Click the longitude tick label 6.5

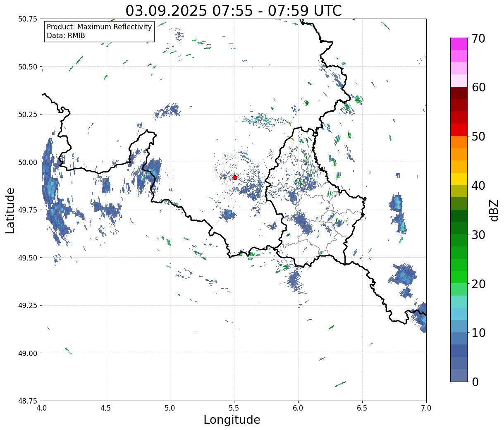coord(362,408)
